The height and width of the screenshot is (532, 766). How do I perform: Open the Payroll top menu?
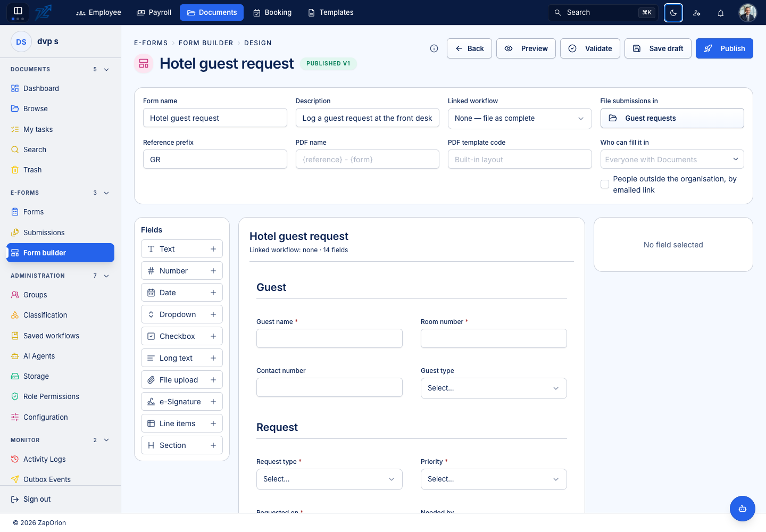coord(154,12)
